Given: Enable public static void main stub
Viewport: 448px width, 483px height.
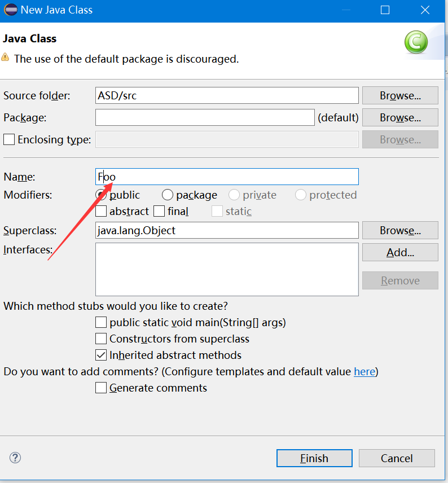Looking at the screenshot, I should (x=101, y=323).
